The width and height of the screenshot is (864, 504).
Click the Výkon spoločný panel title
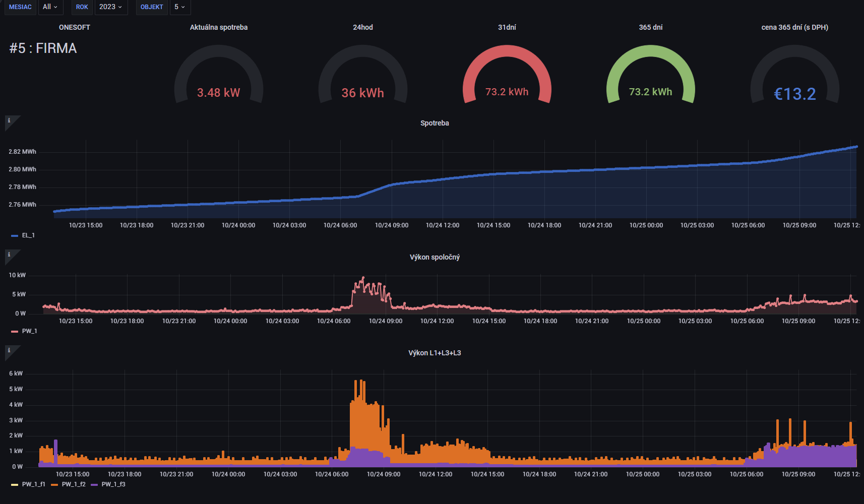[x=435, y=257]
